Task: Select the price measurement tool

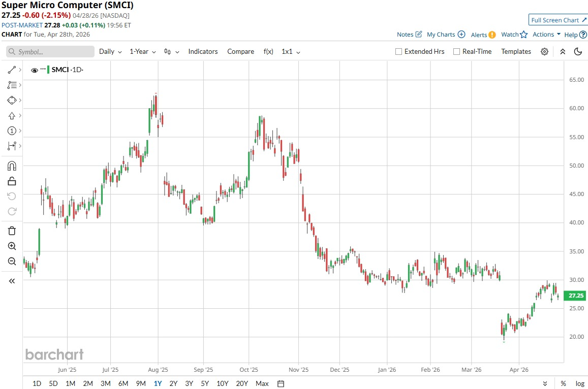Action: click(x=12, y=146)
